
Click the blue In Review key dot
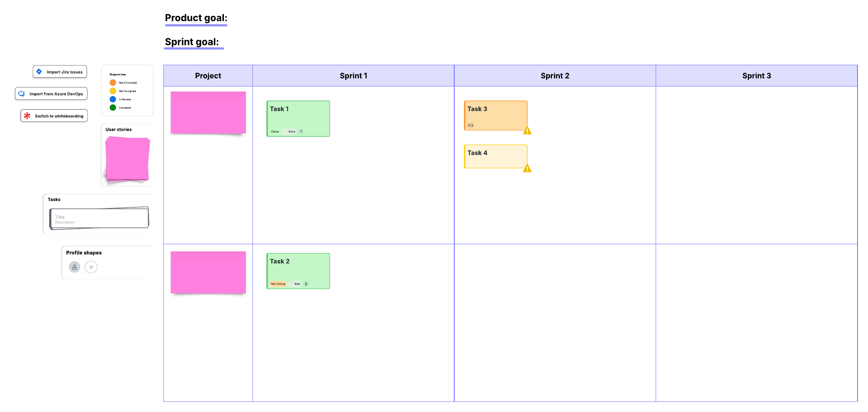113,99
